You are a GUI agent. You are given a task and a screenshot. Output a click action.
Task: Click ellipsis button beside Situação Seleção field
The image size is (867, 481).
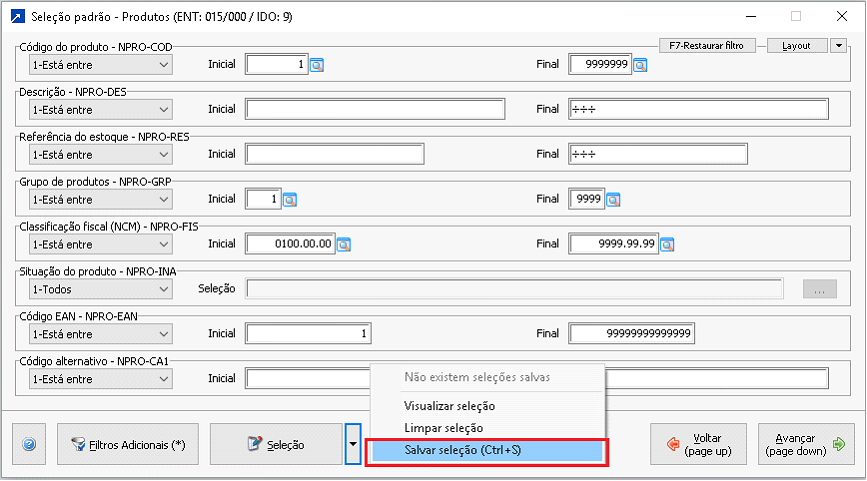coord(819,289)
